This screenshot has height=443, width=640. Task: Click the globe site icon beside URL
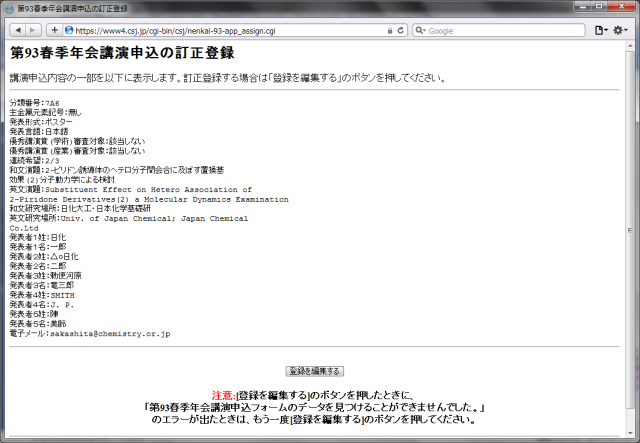[x=70, y=30]
